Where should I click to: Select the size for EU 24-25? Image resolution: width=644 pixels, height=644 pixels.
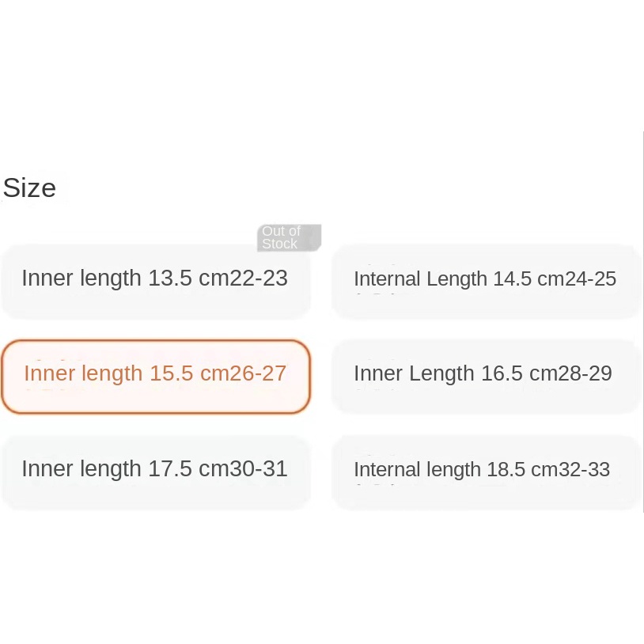point(485,279)
